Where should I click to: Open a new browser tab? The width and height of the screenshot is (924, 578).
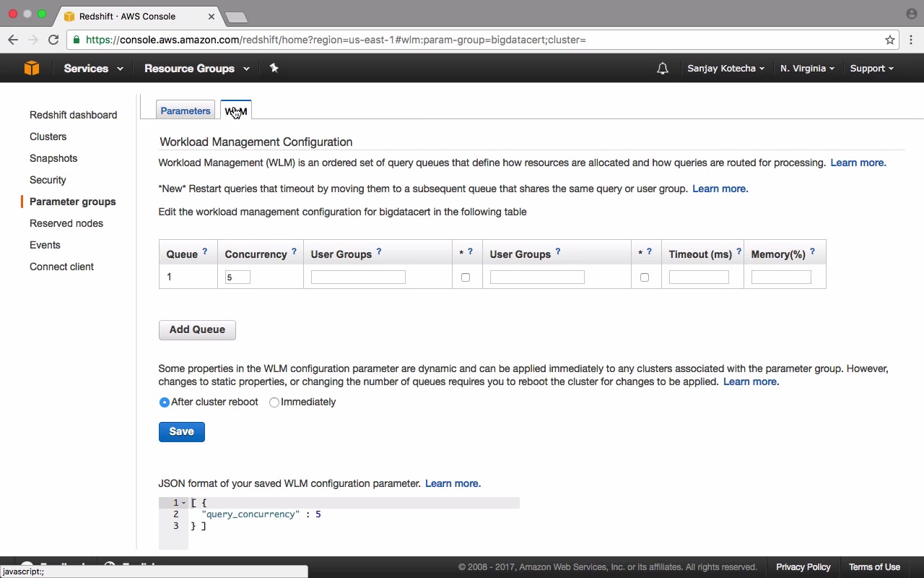(x=236, y=17)
